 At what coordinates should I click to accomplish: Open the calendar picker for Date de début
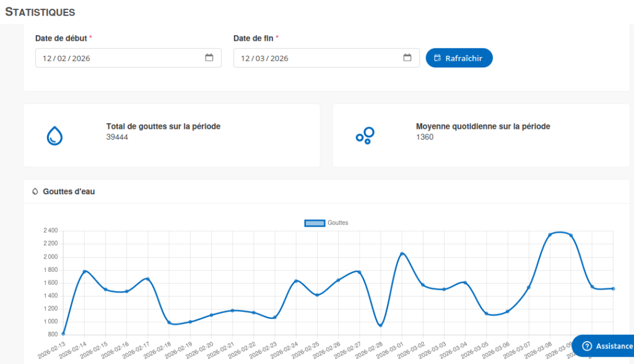pos(209,58)
